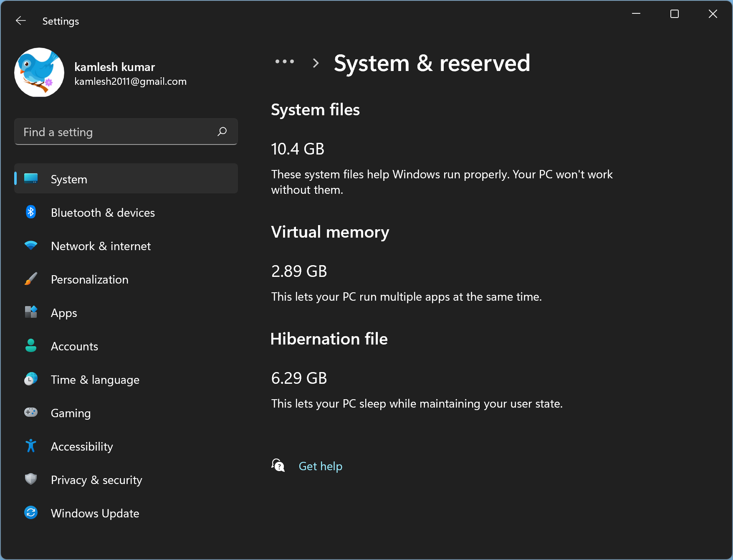Image resolution: width=733 pixels, height=560 pixels.
Task: Click the back arrow in Settings
Action: coord(20,21)
